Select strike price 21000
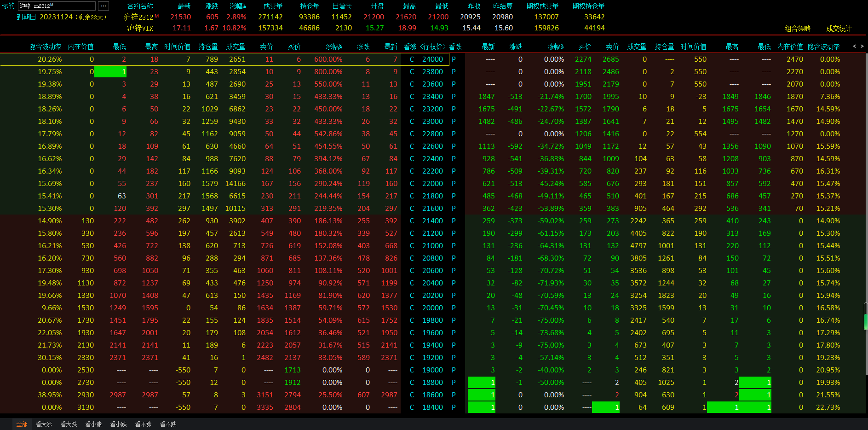This screenshot has height=430, width=868. coord(432,246)
